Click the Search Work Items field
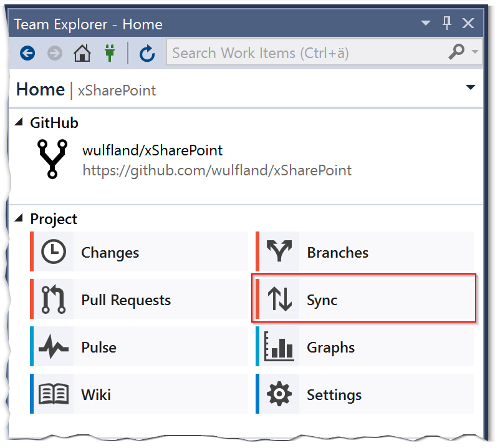 point(305,53)
